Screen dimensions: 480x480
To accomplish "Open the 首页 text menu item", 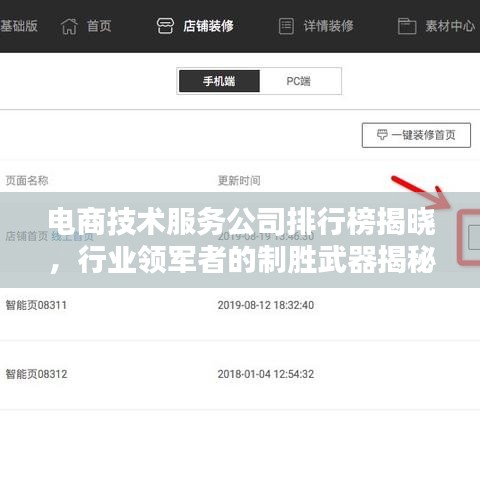I will click(99, 26).
